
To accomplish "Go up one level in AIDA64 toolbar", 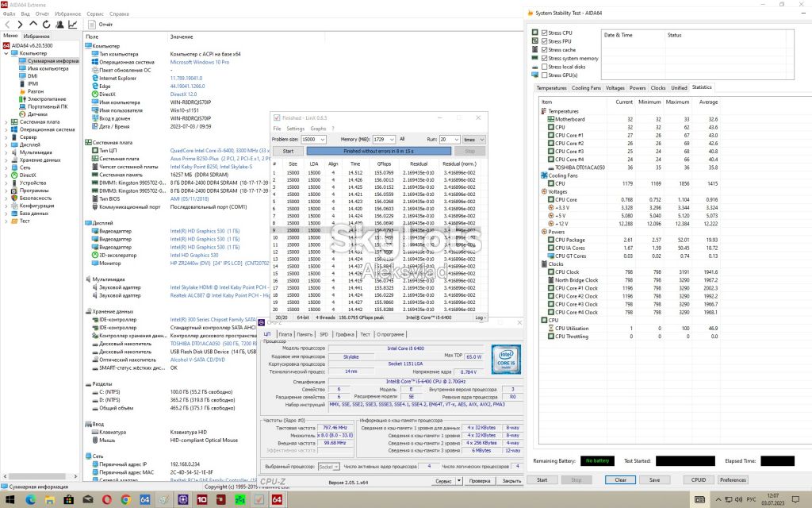I will coord(33,24).
